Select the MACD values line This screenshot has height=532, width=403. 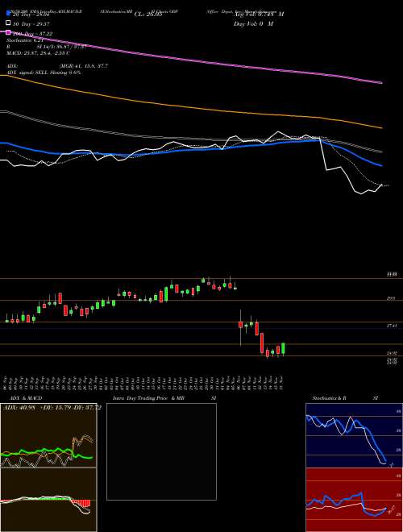pos(38,53)
